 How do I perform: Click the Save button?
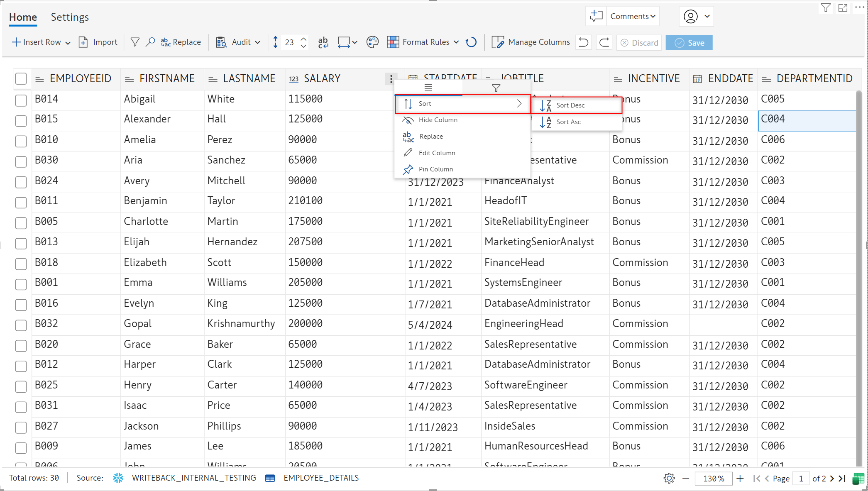click(x=689, y=43)
